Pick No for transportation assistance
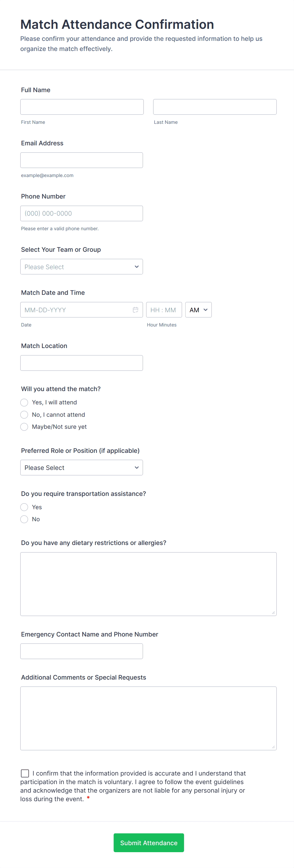 (x=24, y=519)
